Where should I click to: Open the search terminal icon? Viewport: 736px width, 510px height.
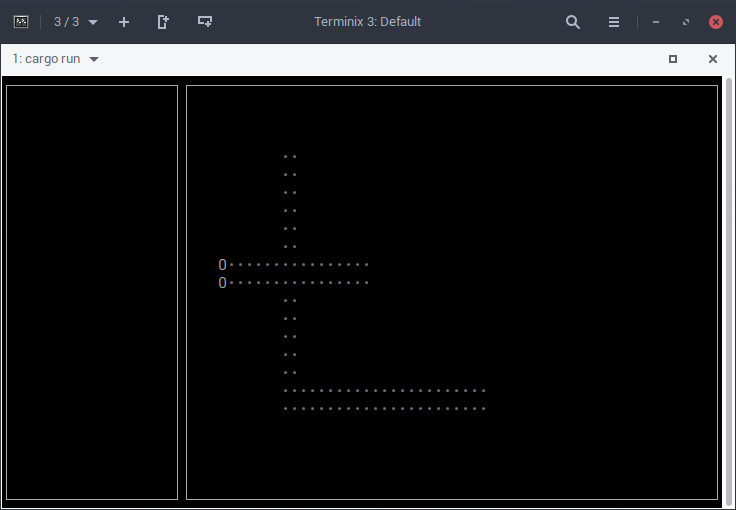tap(573, 22)
